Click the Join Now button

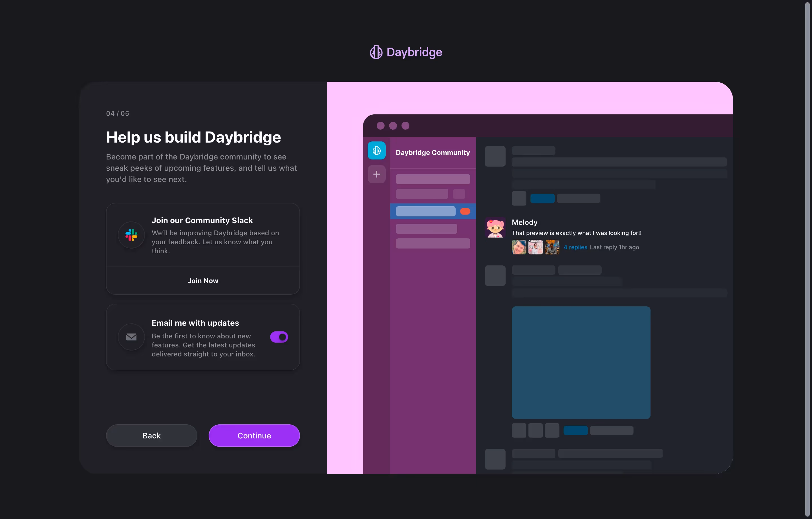203,280
